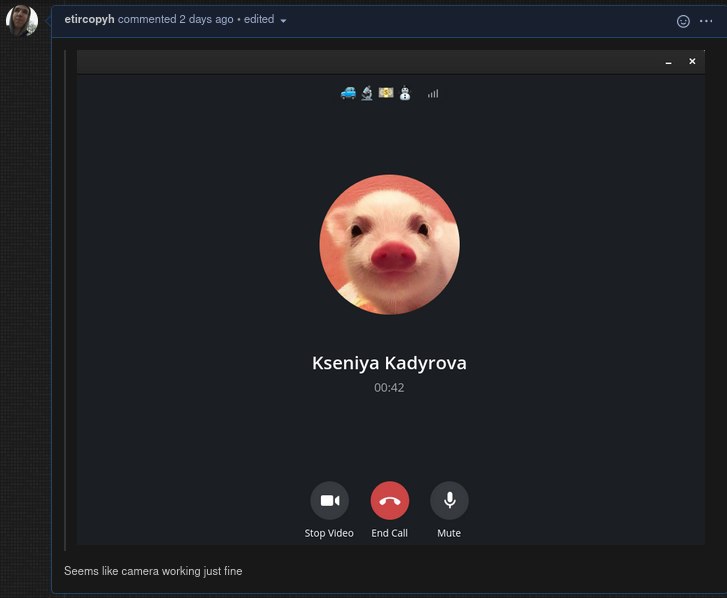Image resolution: width=727 pixels, height=598 pixels.
Task: Add emoji reaction to etircopyh's comment
Action: pos(683,21)
